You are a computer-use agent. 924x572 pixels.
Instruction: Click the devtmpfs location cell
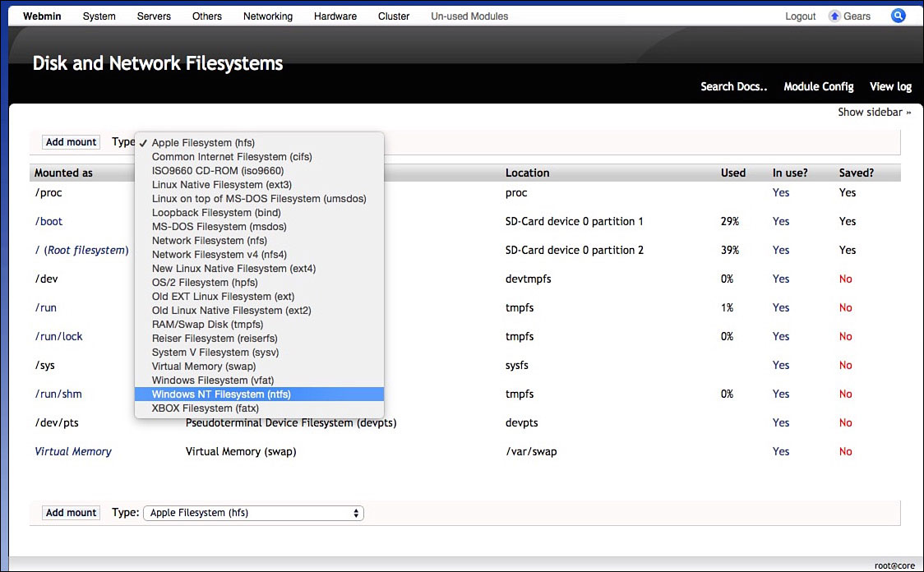[528, 279]
